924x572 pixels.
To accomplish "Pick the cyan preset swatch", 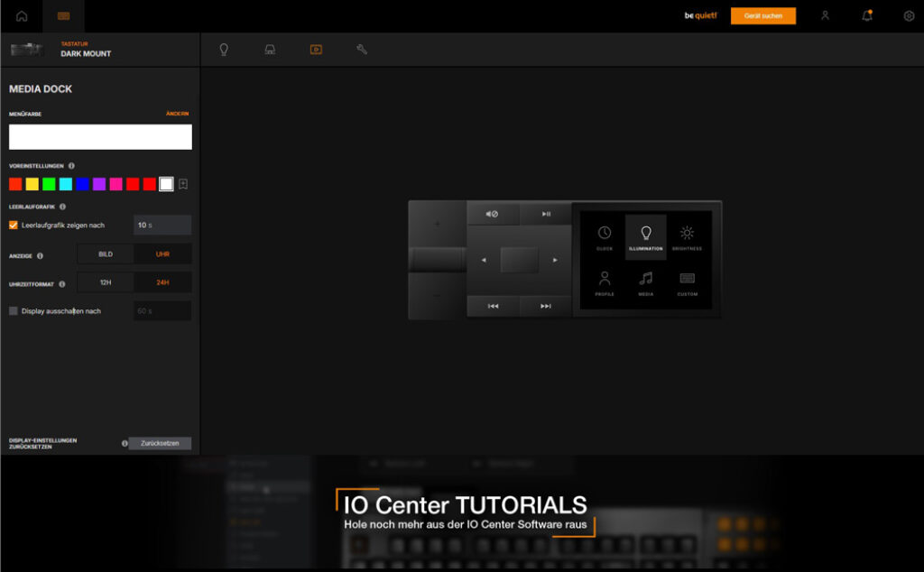I will 66,184.
